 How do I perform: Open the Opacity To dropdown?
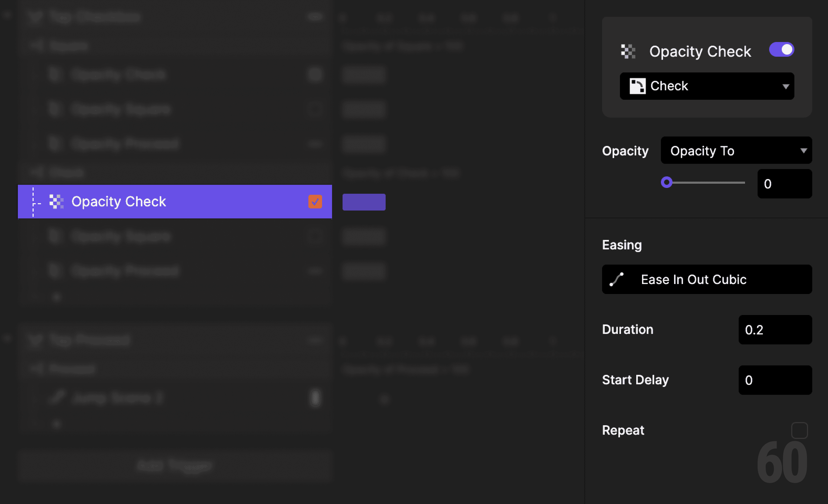(736, 150)
